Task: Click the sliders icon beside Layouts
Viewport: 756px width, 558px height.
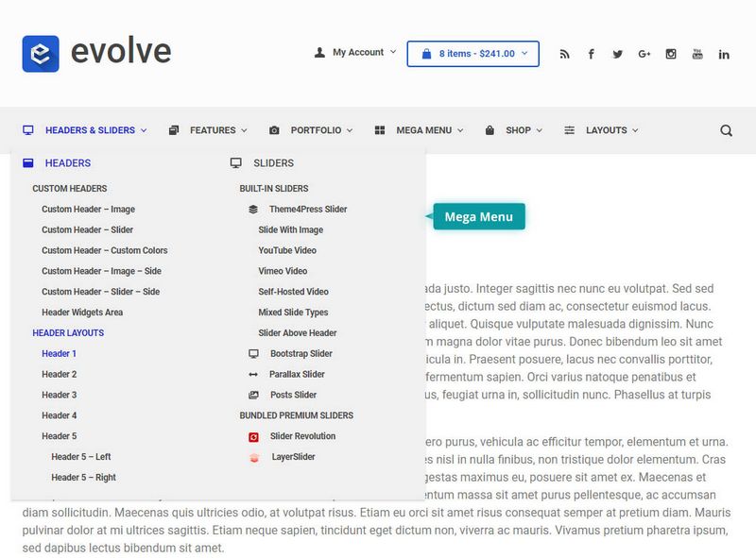Action: [x=570, y=130]
